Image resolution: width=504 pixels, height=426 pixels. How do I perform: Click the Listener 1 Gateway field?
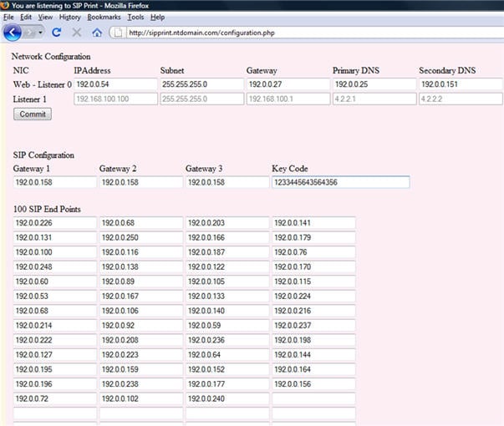point(287,99)
